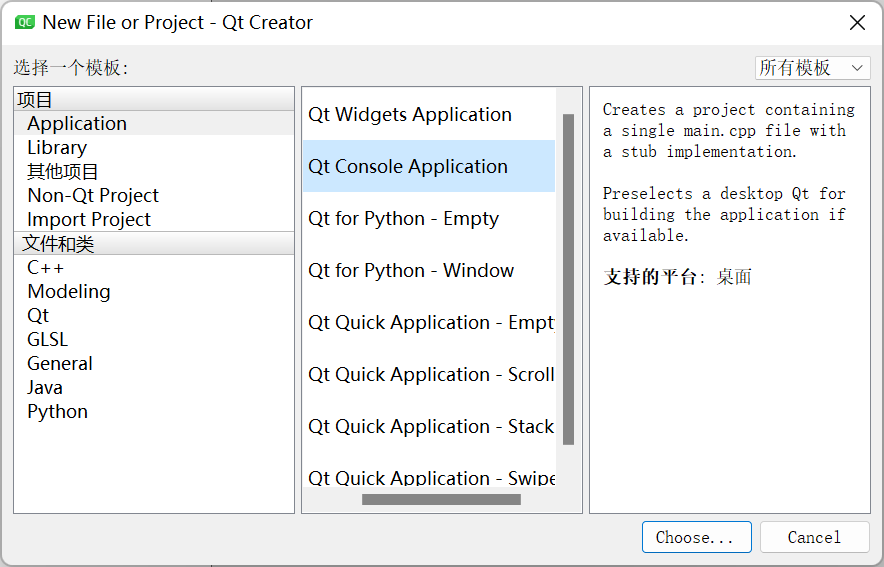Choose the 其他项目 category
This screenshot has width=884, height=567.
154,171
